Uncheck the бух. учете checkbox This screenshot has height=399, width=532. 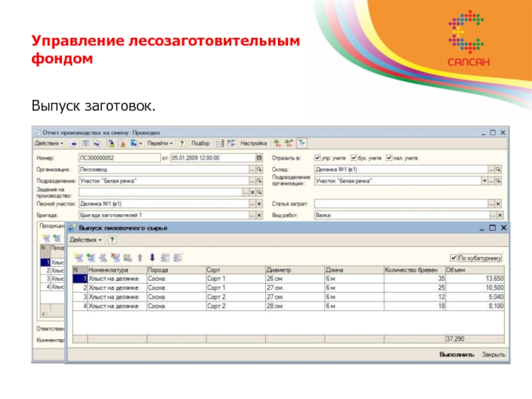[x=354, y=158]
